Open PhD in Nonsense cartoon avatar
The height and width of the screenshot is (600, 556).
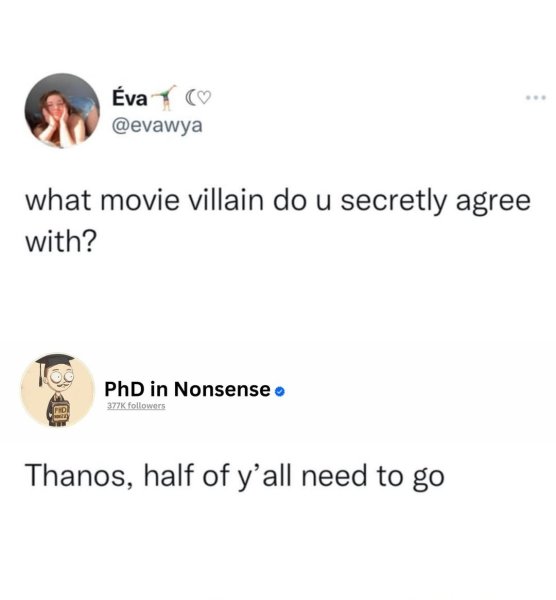58,390
